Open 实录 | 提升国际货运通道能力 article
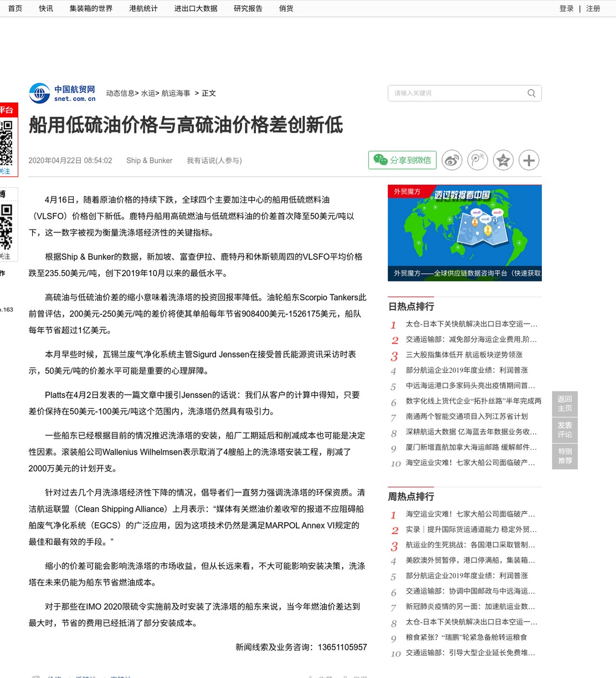 [471, 529]
